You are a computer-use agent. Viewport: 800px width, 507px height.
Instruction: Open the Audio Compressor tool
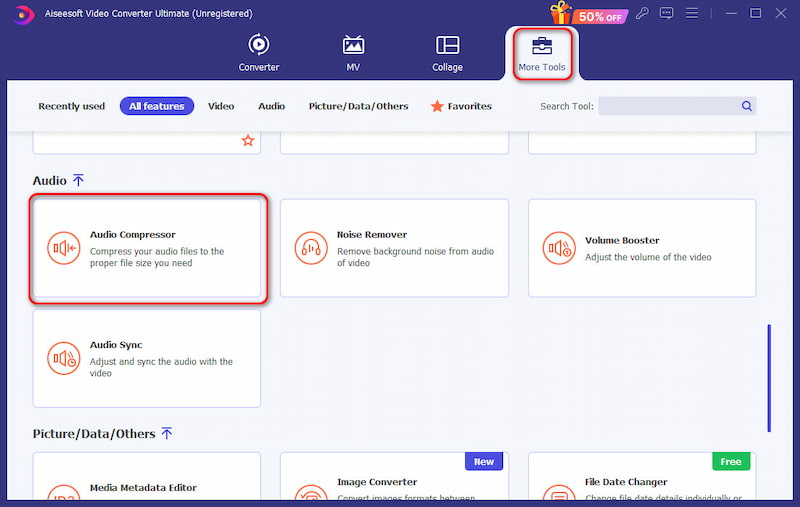[x=147, y=248]
